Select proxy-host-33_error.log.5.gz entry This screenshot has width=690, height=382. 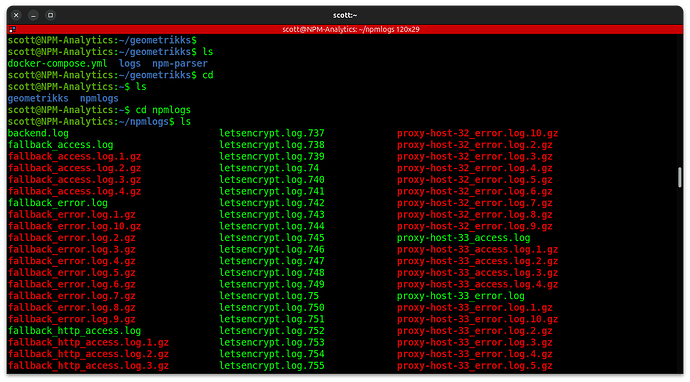tap(475, 366)
